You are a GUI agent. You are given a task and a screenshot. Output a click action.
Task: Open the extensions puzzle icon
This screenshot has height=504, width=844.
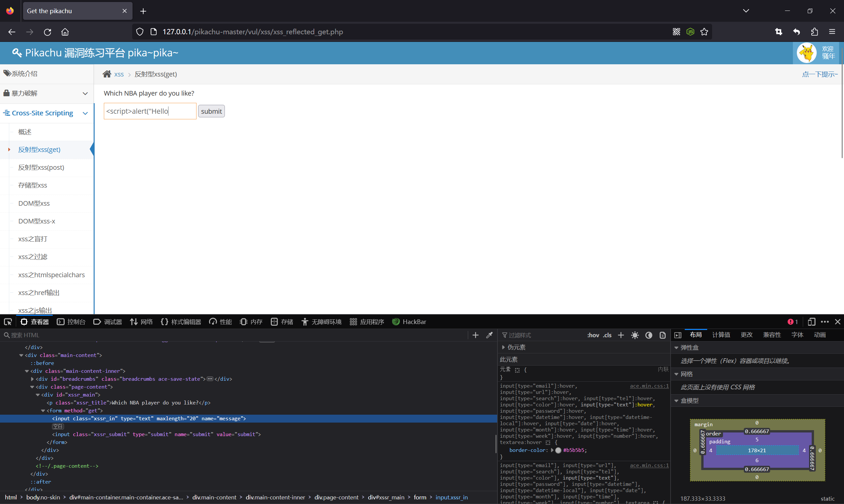click(x=814, y=32)
